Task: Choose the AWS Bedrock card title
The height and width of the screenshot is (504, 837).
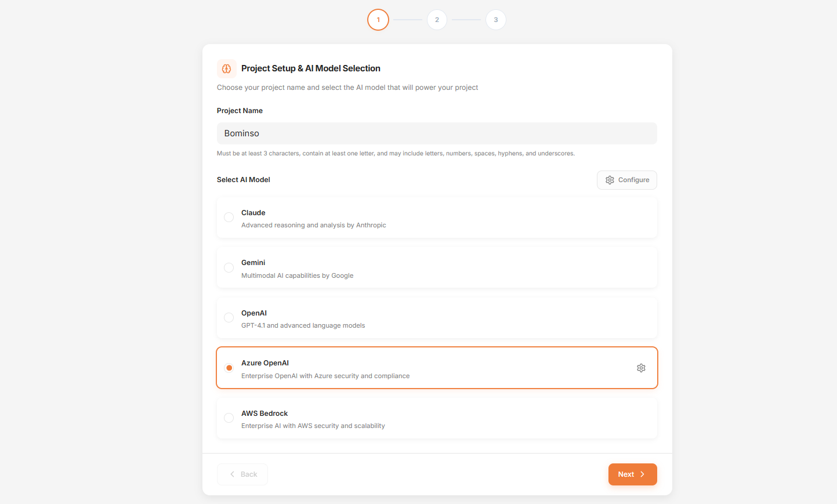Action: [264, 414]
